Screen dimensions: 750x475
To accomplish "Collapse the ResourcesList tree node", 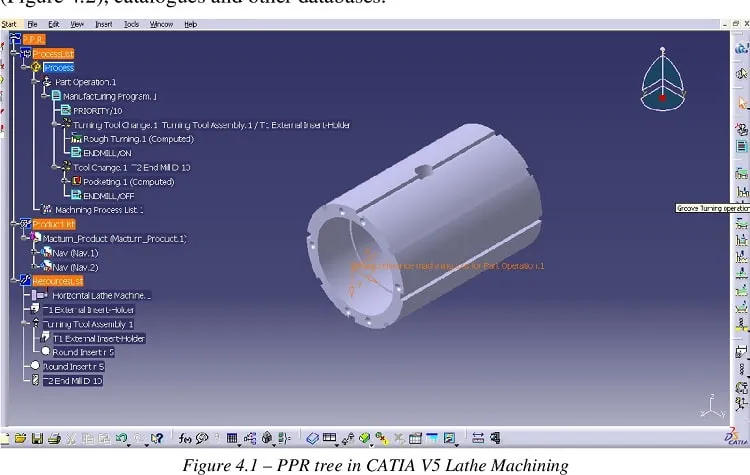I will [x=15, y=281].
